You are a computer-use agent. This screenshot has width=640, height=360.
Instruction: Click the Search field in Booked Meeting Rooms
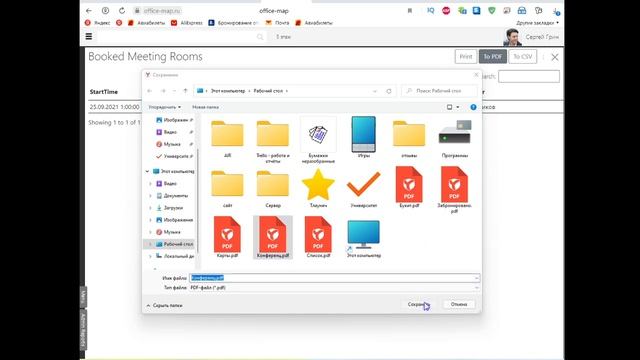pyautogui.click(x=529, y=76)
